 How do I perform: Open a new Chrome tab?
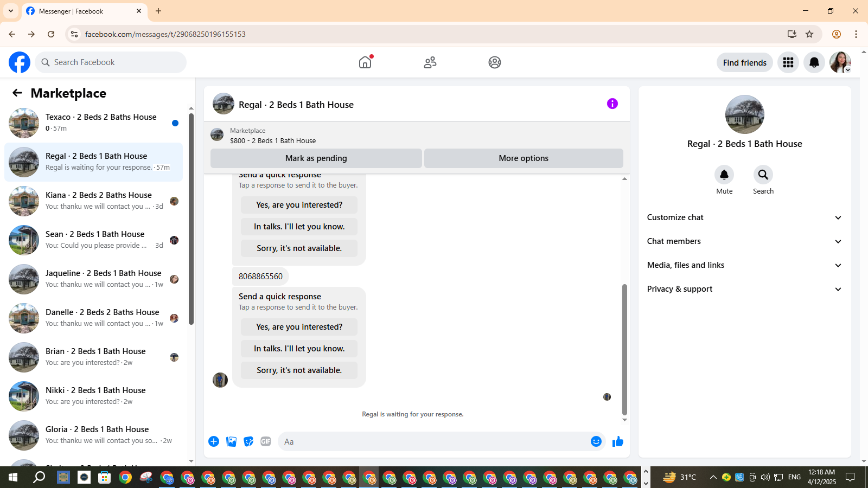click(x=158, y=11)
